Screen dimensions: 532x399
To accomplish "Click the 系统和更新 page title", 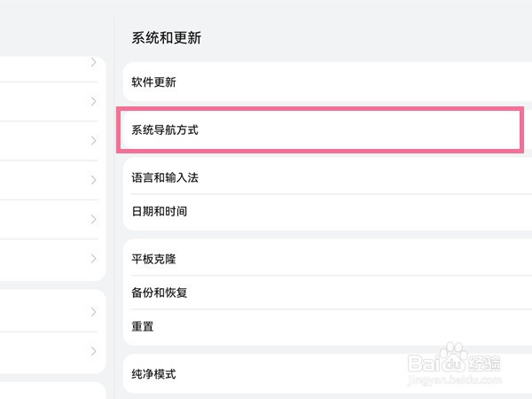I will tap(167, 37).
